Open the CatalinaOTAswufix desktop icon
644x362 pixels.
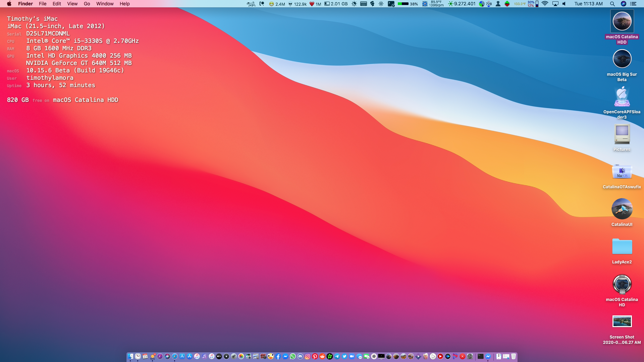pyautogui.click(x=622, y=172)
